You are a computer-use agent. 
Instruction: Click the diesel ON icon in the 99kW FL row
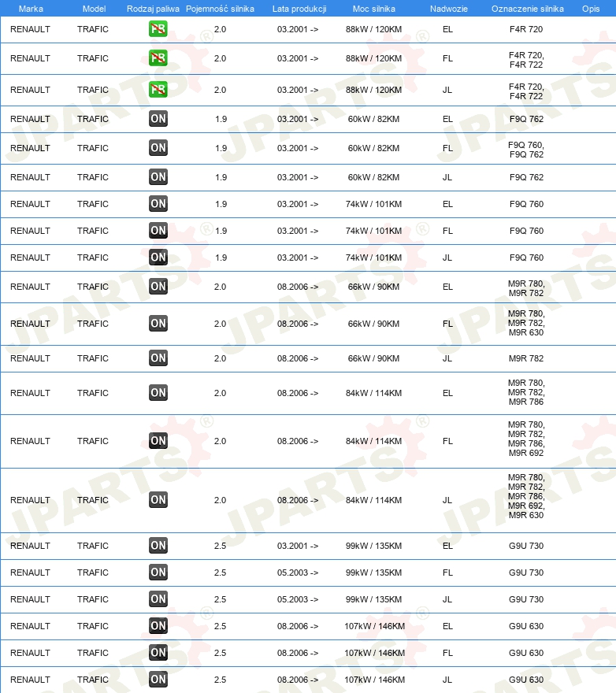[x=158, y=573]
